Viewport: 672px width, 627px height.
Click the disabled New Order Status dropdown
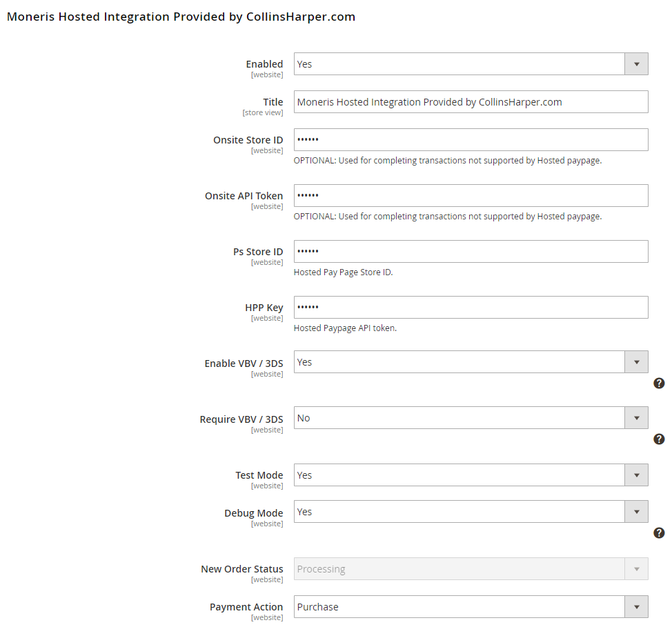[471, 568]
